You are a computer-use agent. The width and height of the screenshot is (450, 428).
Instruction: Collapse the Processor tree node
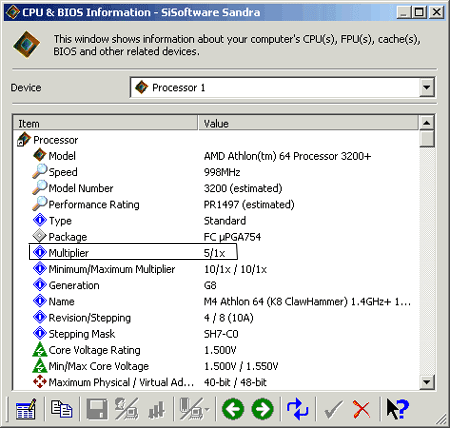coord(21,143)
